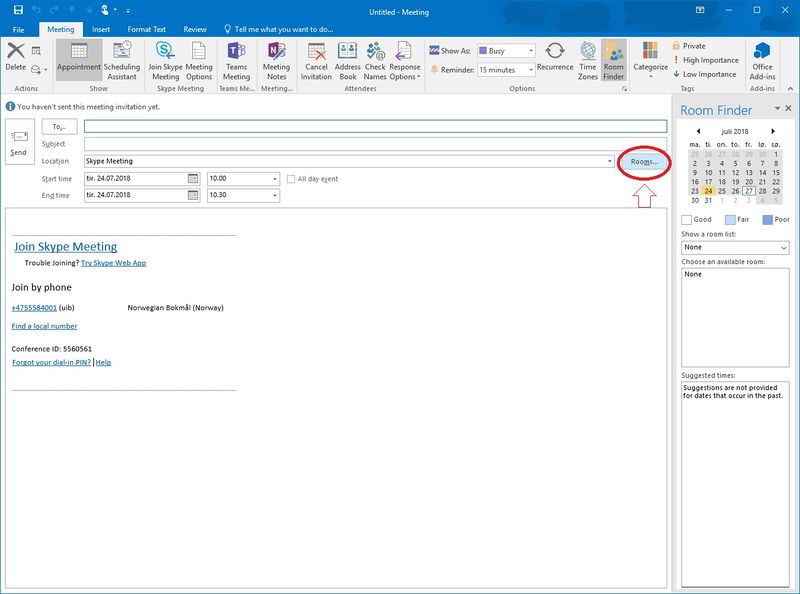Screen dimensions: 800x594
Task: Open Meeting Notes in the ribbon
Action: click(x=277, y=60)
